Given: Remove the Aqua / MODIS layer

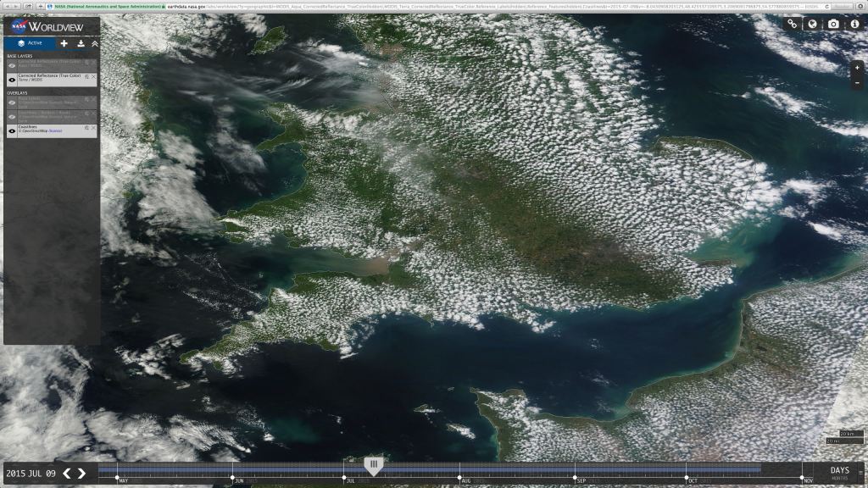Looking at the screenshot, I should 93,63.
